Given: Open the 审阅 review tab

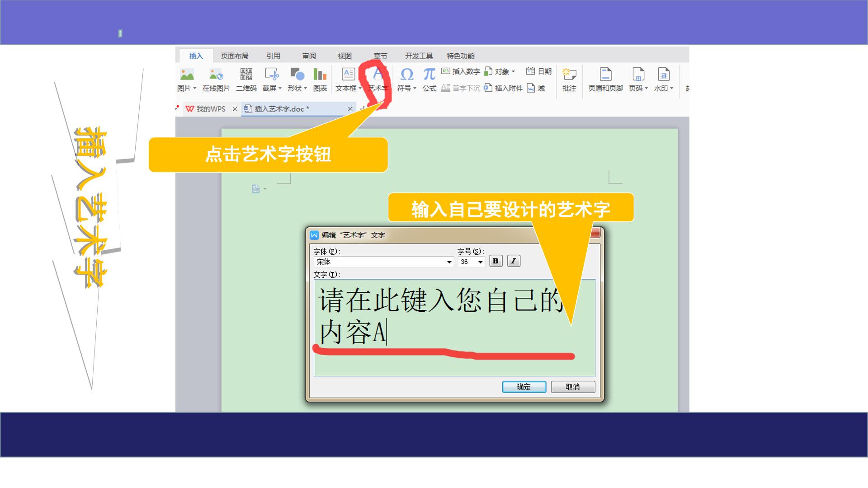Looking at the screenshot, I should coord(309,56).
